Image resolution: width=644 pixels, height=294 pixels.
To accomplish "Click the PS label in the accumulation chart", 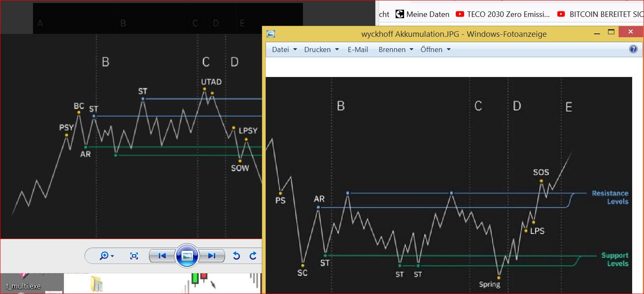I will (x=280, y=200).
